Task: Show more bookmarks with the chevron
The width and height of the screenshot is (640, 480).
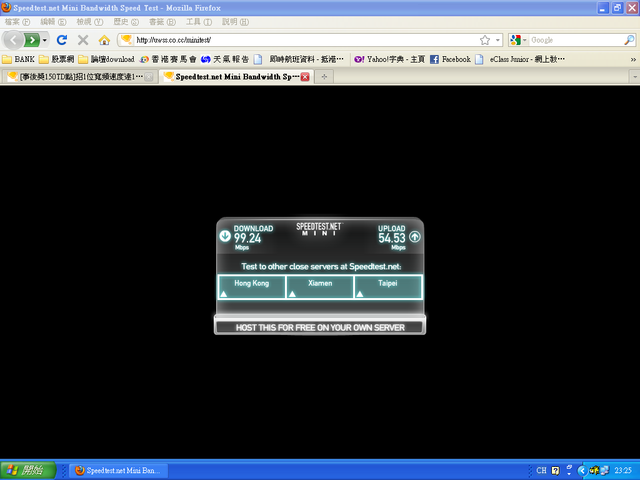Action: (633, 60)
